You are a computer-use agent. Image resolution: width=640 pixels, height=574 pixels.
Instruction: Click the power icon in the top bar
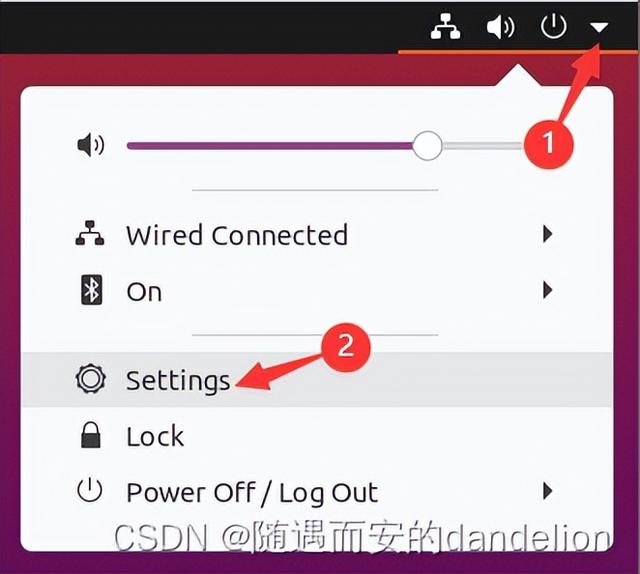click(553, 26)
